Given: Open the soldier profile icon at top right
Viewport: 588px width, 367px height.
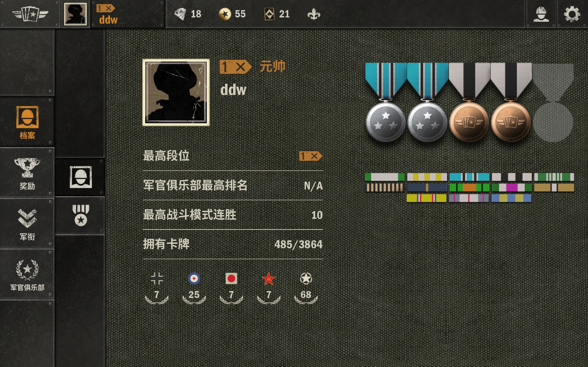Looking at the screenshot, I should (x=541, y=14).
